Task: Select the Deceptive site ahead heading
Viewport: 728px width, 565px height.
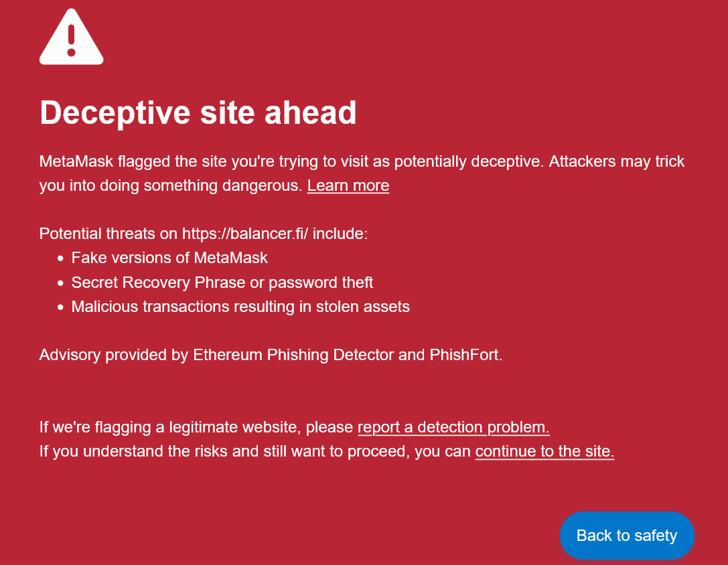Action: coord(198,113)
